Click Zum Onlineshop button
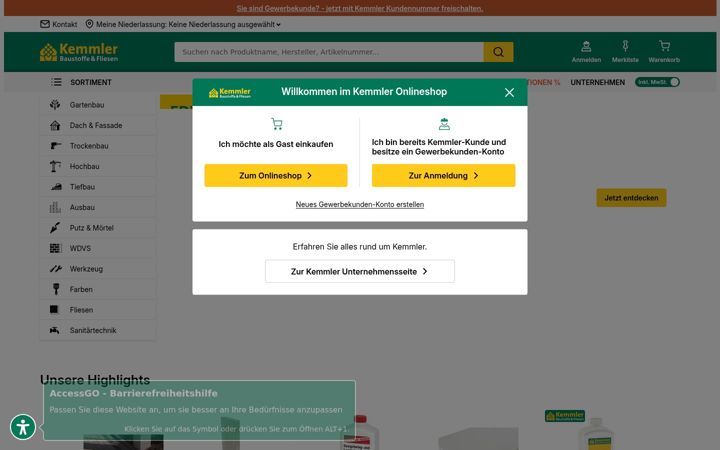This screenshot has height=450, width=720. click(276, 175)
